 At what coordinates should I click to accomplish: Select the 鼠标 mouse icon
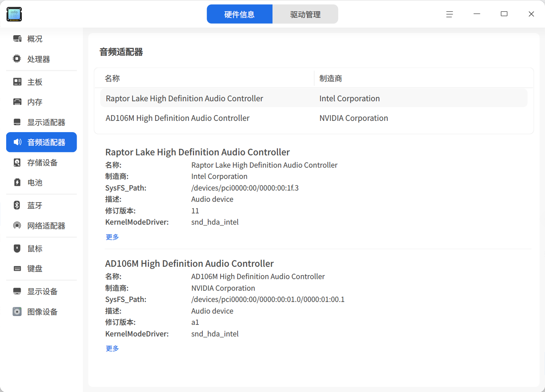17,248
